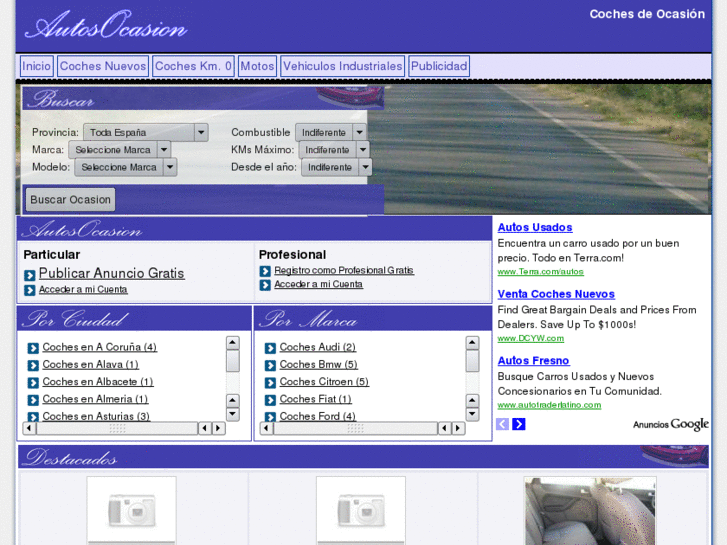Click arrow icon next to Coches Bmw
The image size is (727, 545).
(x=270, y=365)
